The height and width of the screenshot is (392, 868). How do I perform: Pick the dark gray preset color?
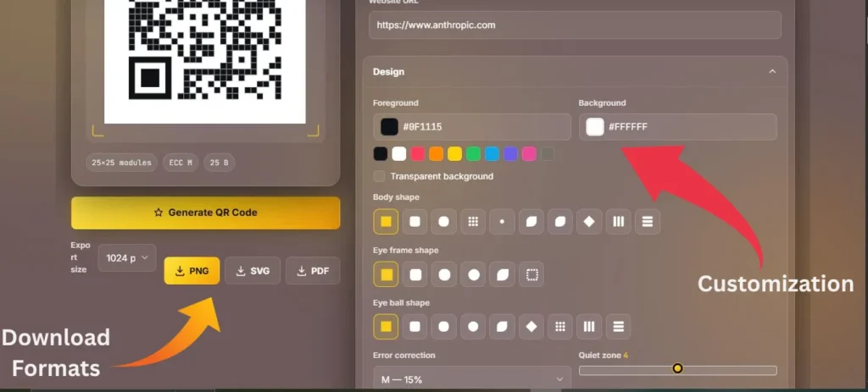[x=548, y=154]
